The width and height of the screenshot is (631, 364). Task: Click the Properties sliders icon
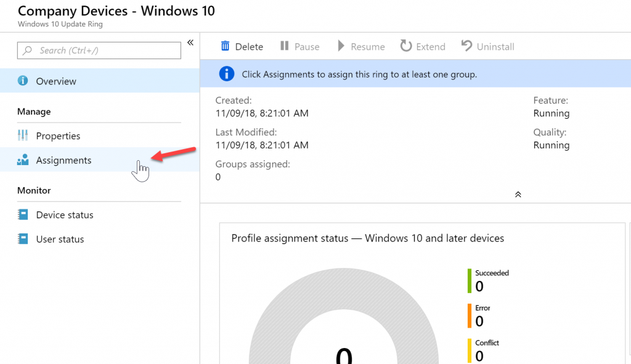point(23,135)
